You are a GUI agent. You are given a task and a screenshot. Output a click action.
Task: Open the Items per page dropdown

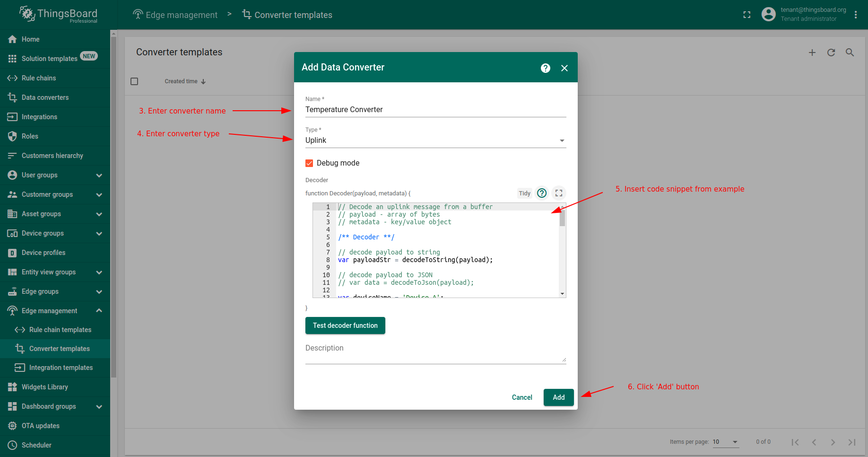[725, 442]
